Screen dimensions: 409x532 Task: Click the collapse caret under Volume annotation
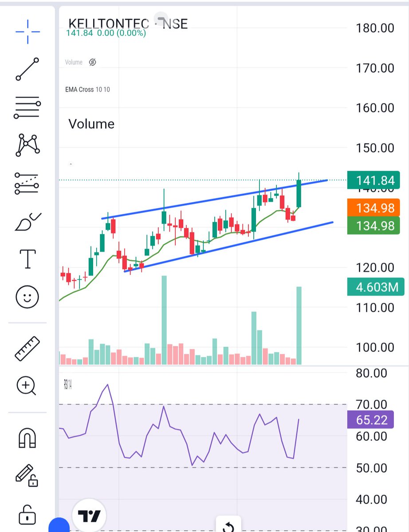coord(71,164)
